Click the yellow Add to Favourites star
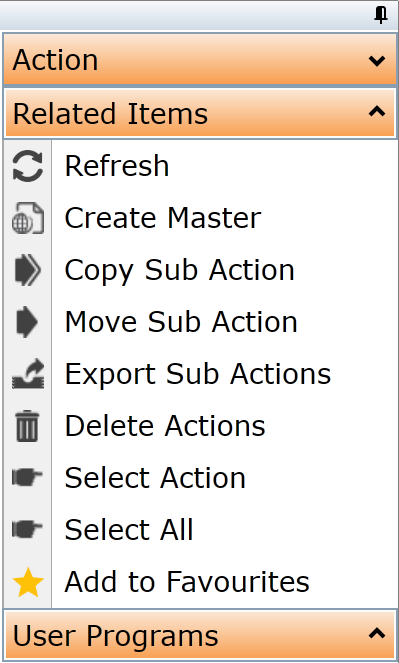The height and width of the screenshot is (663, 399). click(x=28, y=582)
